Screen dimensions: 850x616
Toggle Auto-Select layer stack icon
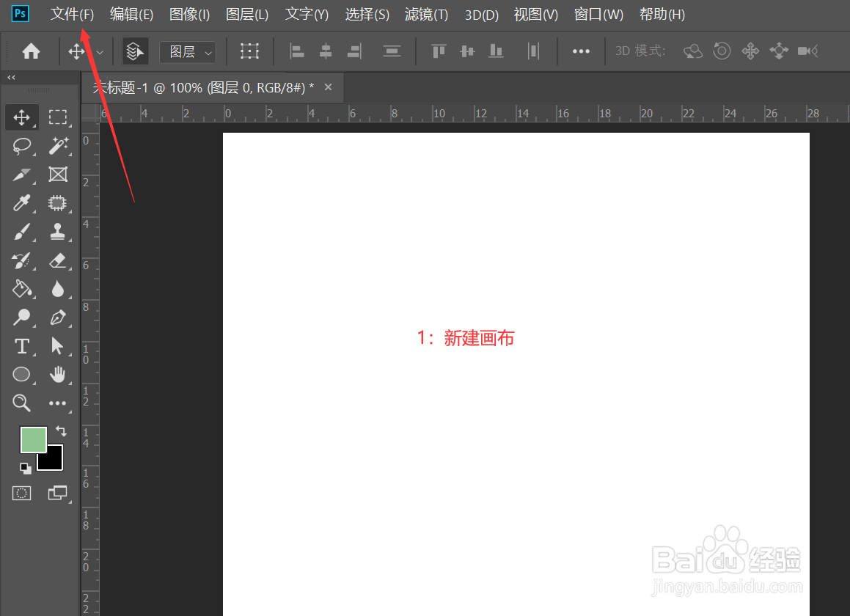(x=135, y=51)
